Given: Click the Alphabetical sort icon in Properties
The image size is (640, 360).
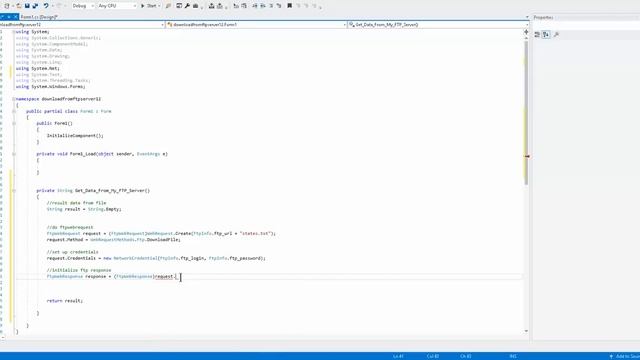Looking at the screenshot, I should pyautogui.click(x=546, y=35).
